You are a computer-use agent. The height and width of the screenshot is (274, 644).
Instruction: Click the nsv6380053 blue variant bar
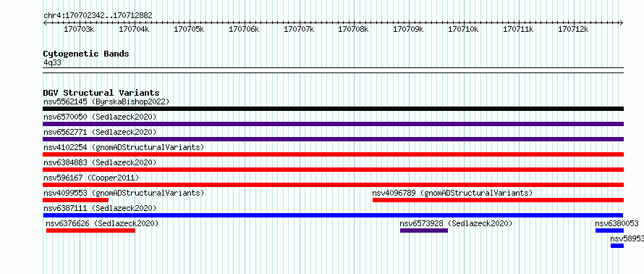coord(609,231)
